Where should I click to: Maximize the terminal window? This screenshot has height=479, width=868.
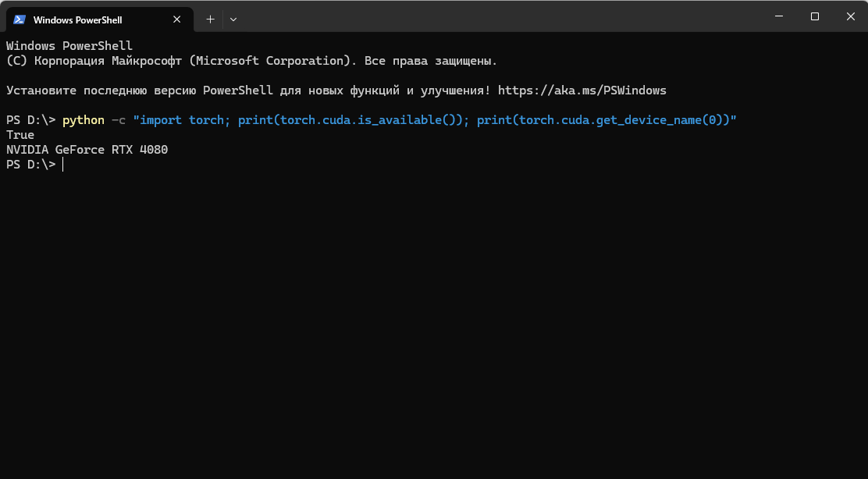click(814, 16)
